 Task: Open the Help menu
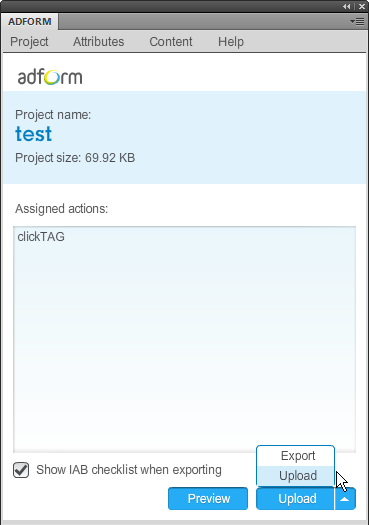point(231,42)
